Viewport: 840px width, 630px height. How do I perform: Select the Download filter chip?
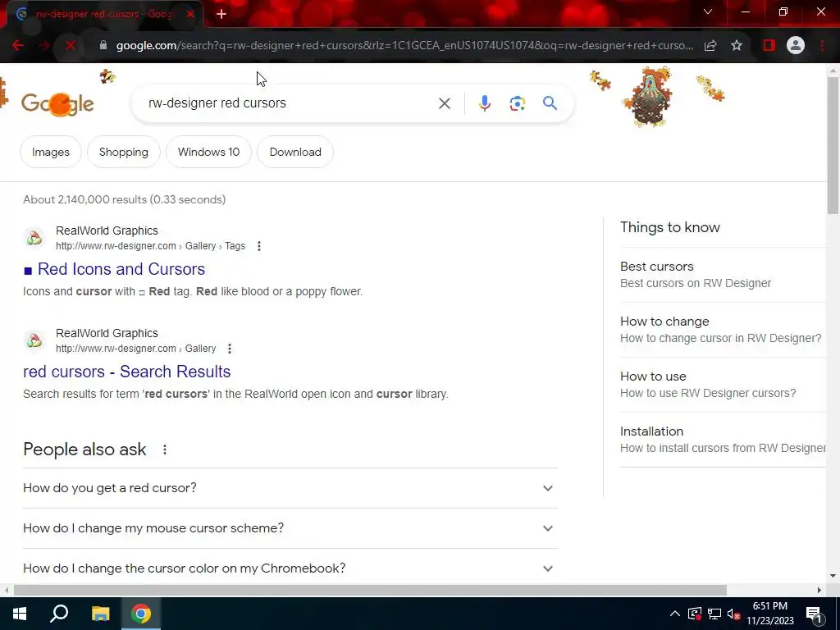pos(295,152)
